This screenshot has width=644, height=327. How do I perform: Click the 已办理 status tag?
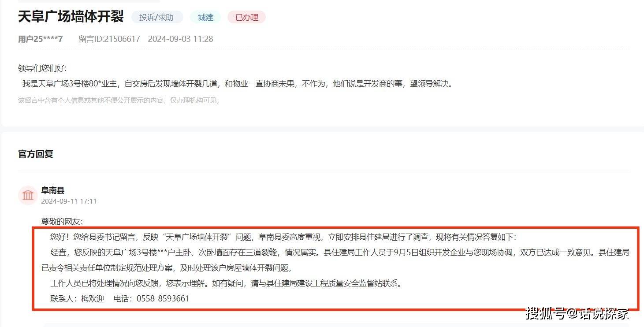point(246,17)
